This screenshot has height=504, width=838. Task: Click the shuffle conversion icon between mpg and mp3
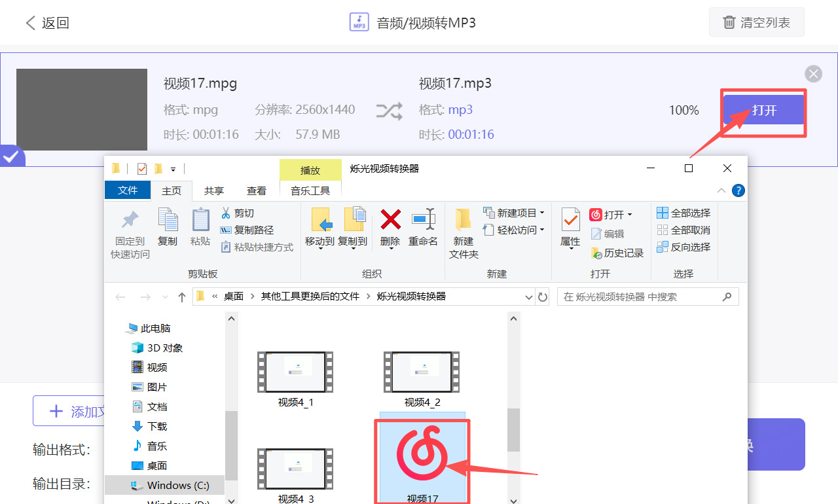[390, 111]
